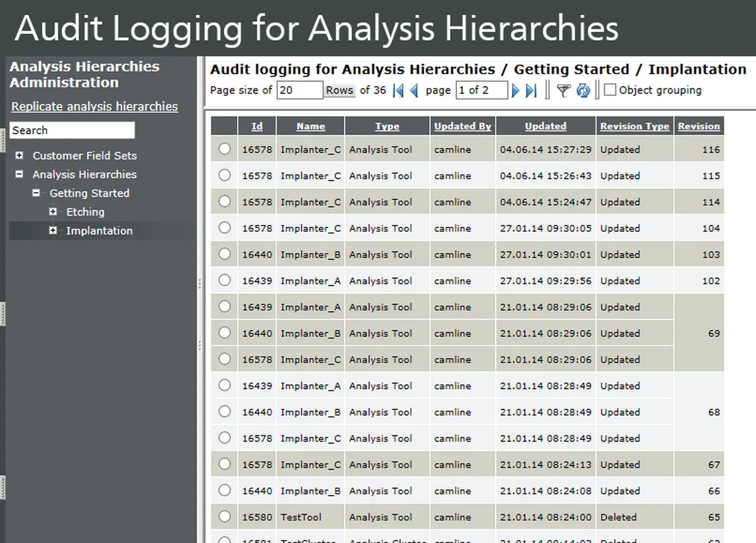
Task: Go to the previous page arrow
Action: (414, 91)
